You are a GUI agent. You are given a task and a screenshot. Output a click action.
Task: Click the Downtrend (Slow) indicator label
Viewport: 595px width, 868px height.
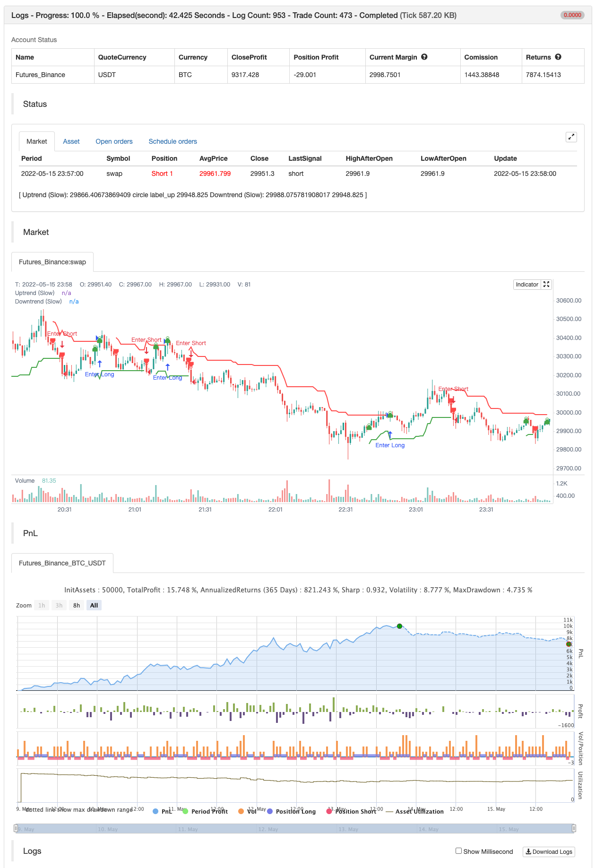[38, 302]
